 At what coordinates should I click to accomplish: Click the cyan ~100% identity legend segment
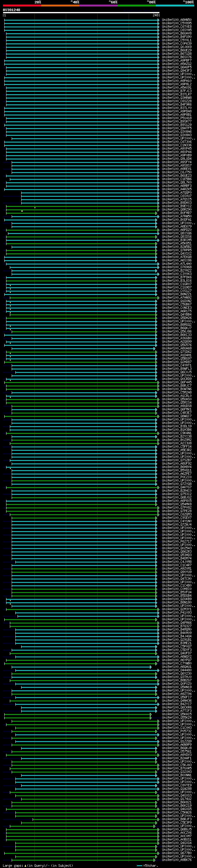click(175, 6)
